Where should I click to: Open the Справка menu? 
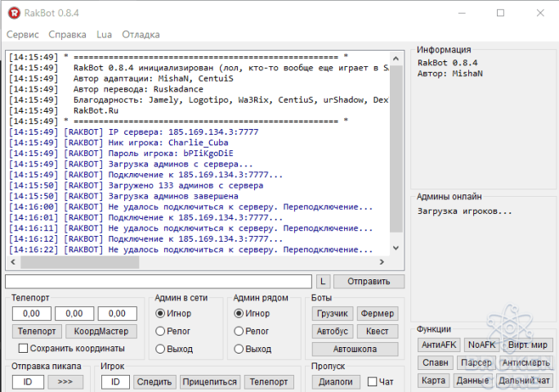(67, 34)
